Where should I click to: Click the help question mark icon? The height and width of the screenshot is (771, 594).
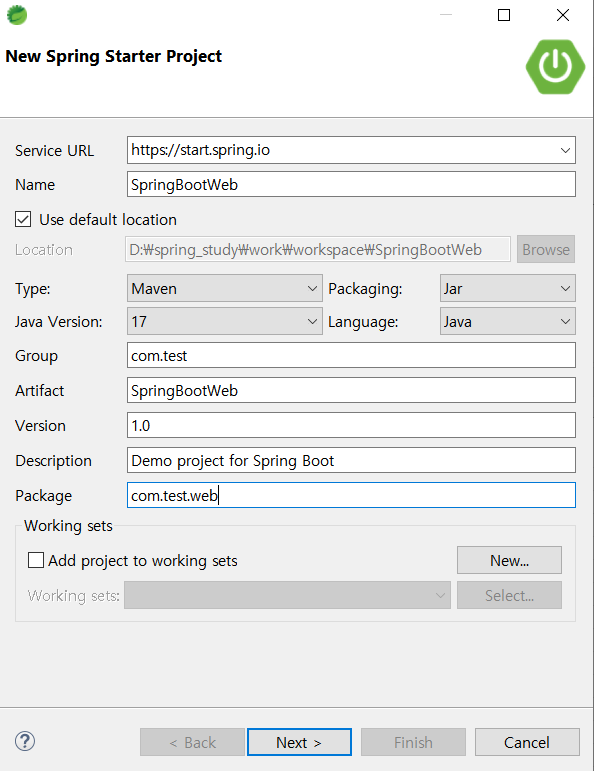pyautogui.click(x=25, y=741)
